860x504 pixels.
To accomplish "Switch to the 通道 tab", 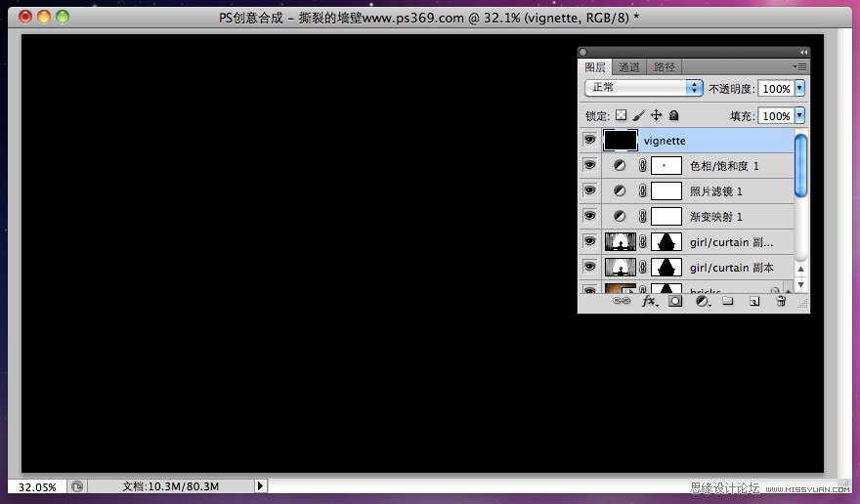I will point(629,67).
